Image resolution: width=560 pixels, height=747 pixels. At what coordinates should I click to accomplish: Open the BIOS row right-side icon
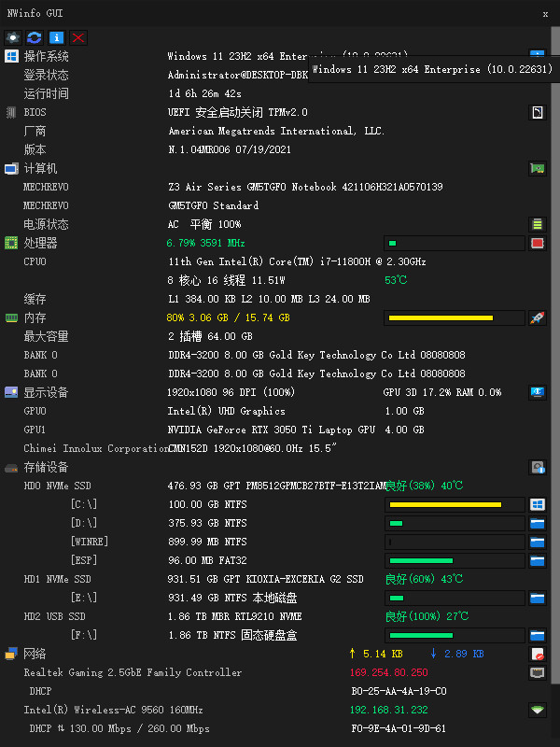pos(538,112)
